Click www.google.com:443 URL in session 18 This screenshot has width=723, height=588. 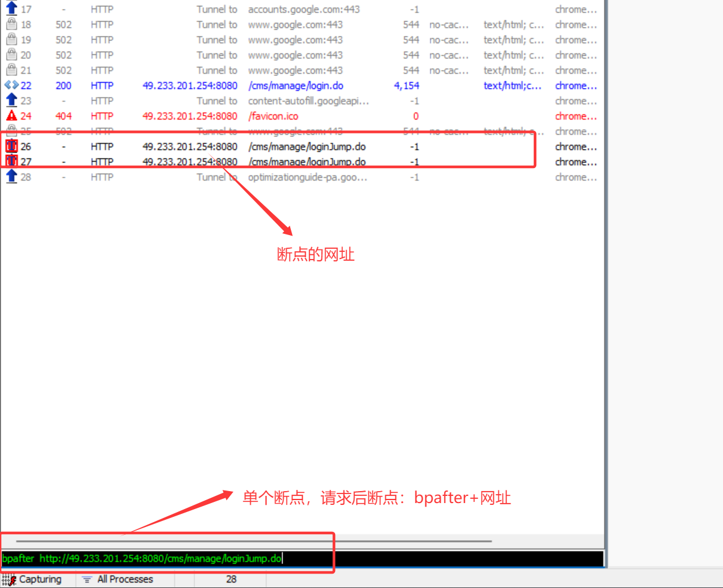[295, 25]
